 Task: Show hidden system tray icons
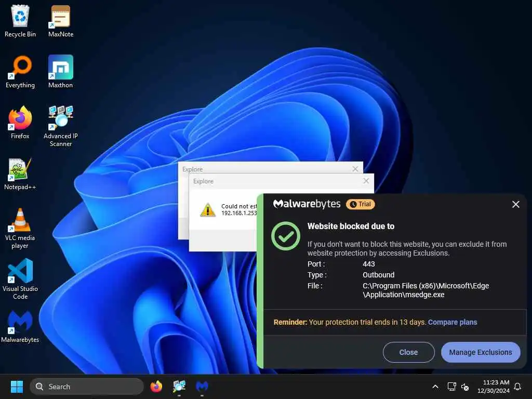435,387
